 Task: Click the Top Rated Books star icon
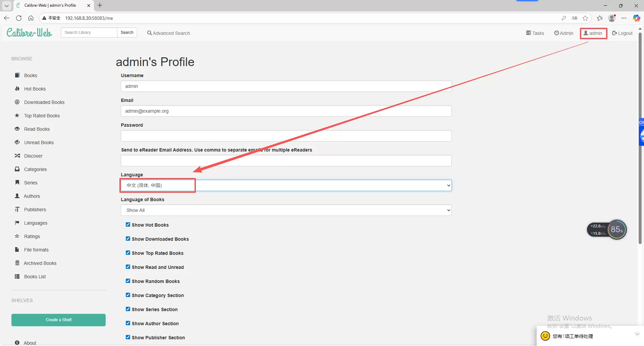click(17, 116)
